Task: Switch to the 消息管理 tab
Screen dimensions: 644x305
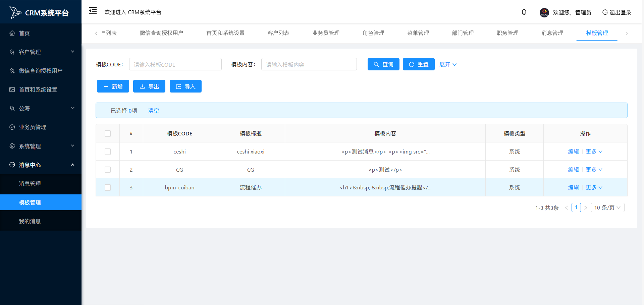Action: click(x=552, y=33)
